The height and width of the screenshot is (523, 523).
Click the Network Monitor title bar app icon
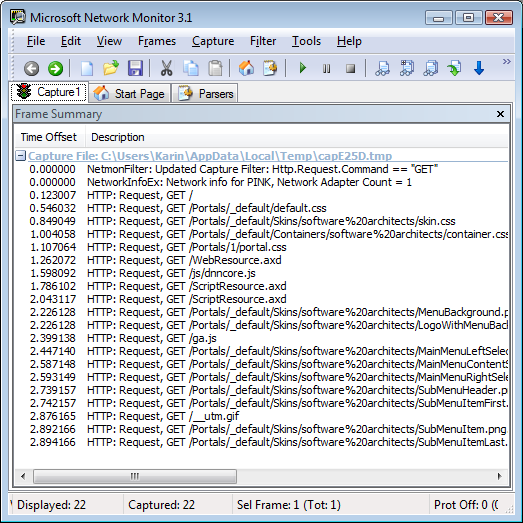coord(18,17)
